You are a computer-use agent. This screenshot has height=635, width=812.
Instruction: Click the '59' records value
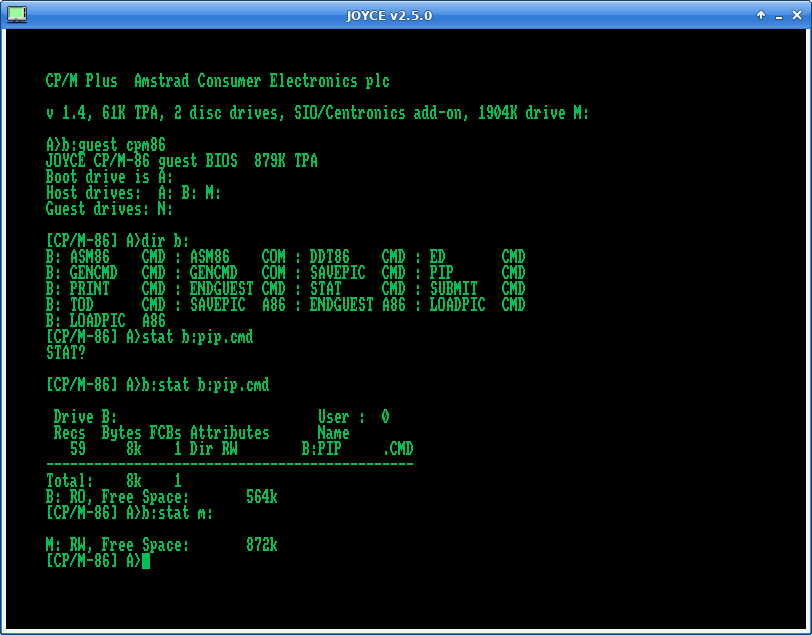pyautogui.click(x=78, y=449)
